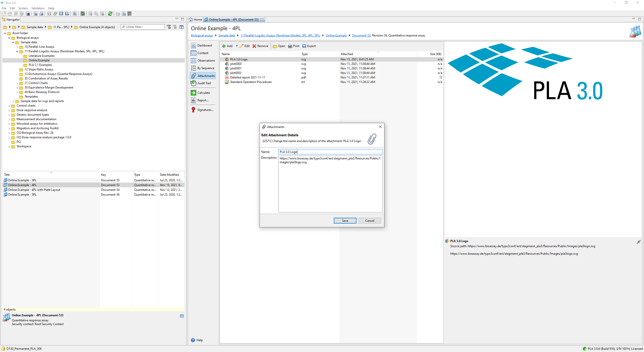Viewport: 644px width, 352px height.
Task: Click Save in the Attachments dialog
Action: (345, 221)
